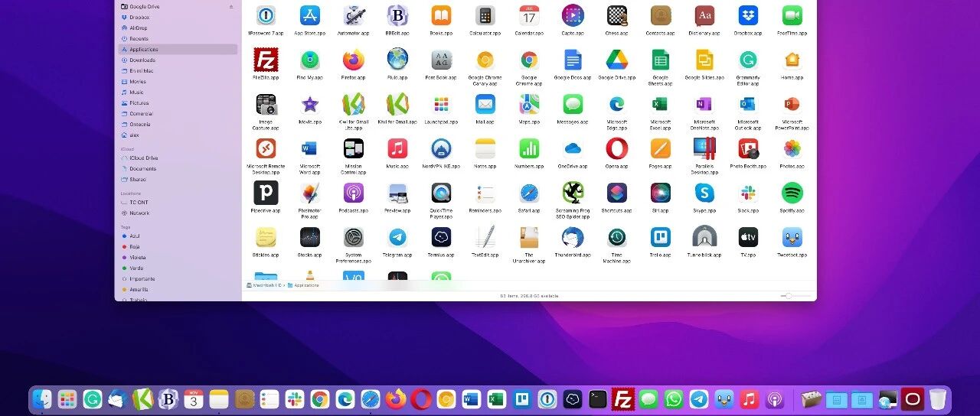
Task: Open 1Password 7.app in the Finder window
Action: click(x=266, y=15)
